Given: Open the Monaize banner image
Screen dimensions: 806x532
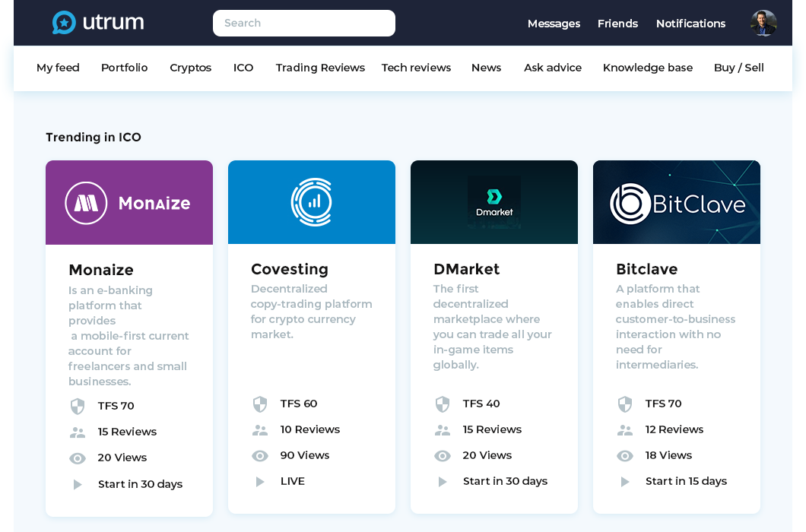Looking at the screenshot, I should point(129,202).
